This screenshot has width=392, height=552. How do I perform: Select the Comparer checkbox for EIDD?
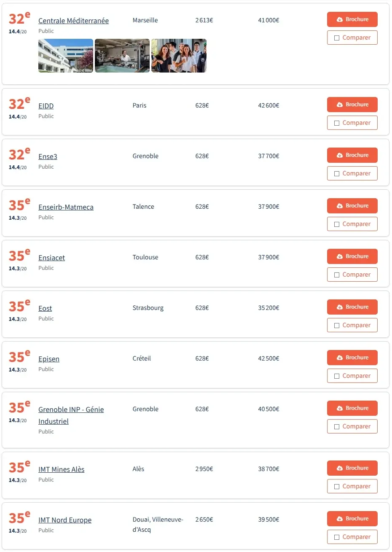337,123
